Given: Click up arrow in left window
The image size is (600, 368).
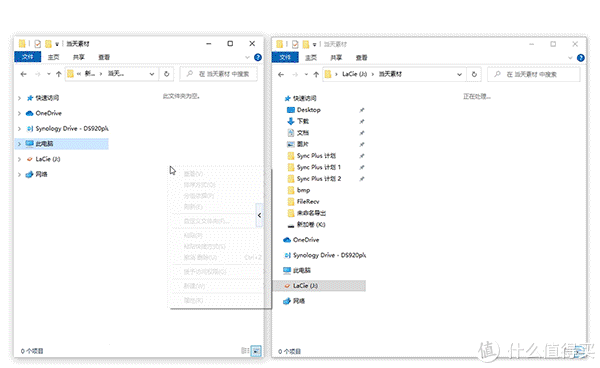Looking at the screenshot, I should [x=59, y=74].
